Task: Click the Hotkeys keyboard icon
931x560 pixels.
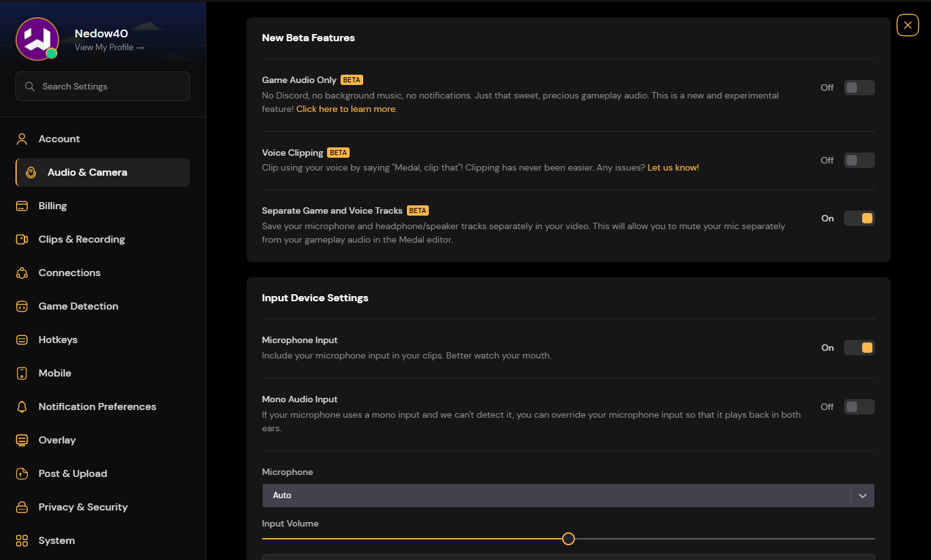Action: [22, 340]
